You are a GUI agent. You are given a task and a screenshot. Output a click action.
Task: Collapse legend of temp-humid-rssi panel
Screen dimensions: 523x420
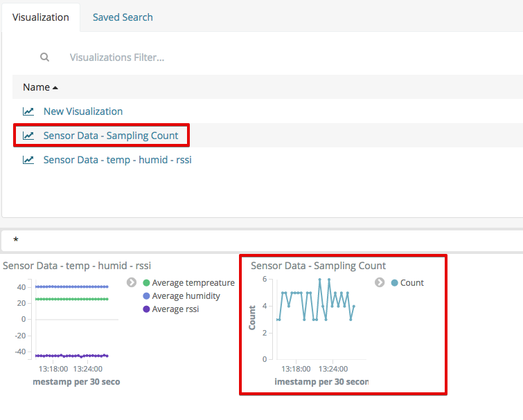[132, 282]
